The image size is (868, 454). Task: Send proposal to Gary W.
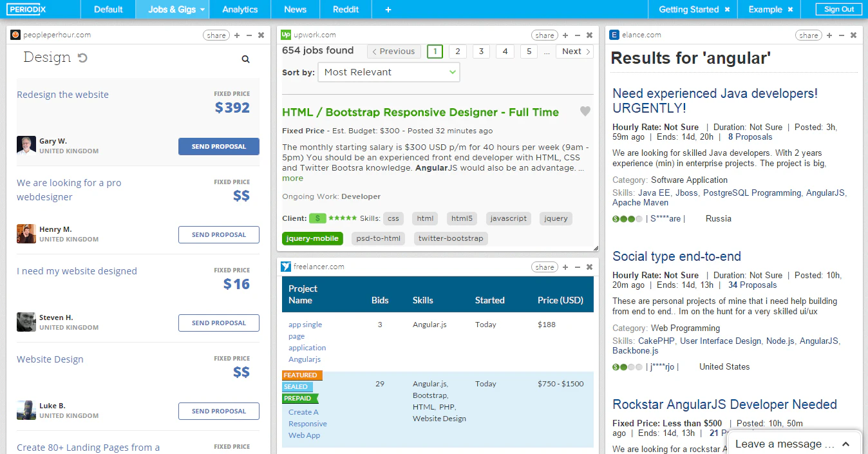219,146
